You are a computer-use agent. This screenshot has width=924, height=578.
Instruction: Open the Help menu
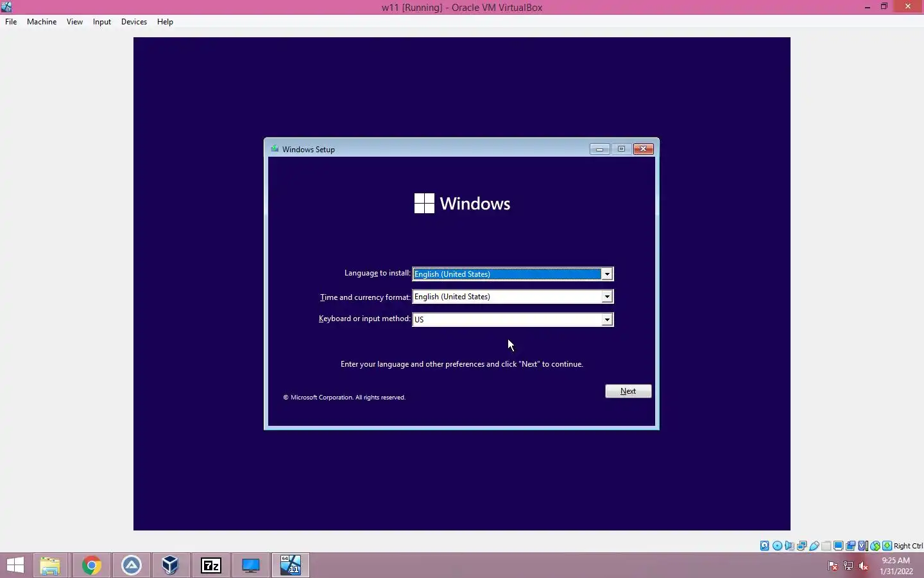point(165,22)
